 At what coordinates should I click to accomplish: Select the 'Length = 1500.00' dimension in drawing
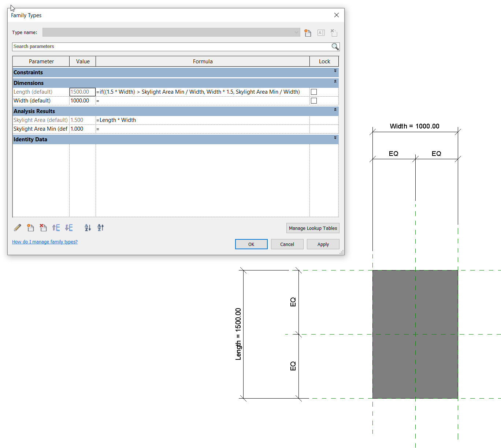click(238, 334)
